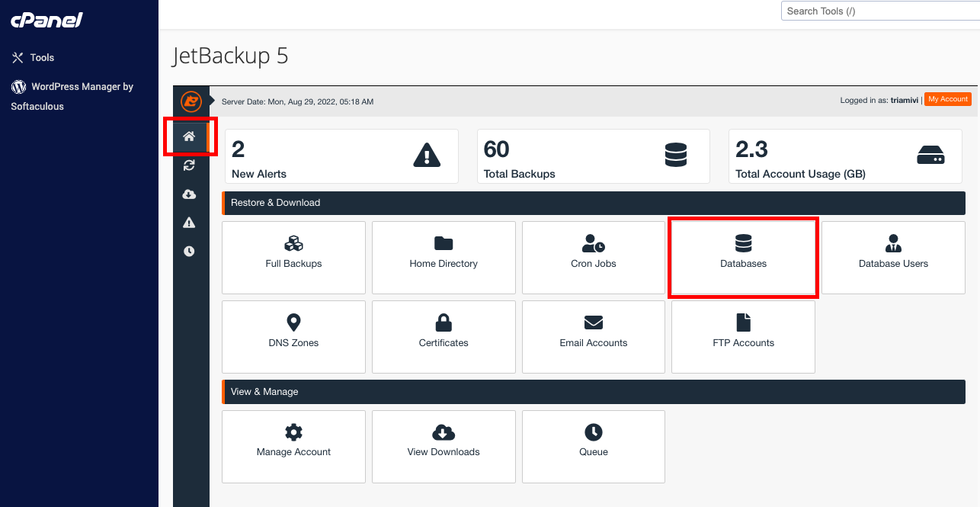980x507 pixels.
Task: Open the queue clock sidebar icon
Action: click(x=189, y=251)
